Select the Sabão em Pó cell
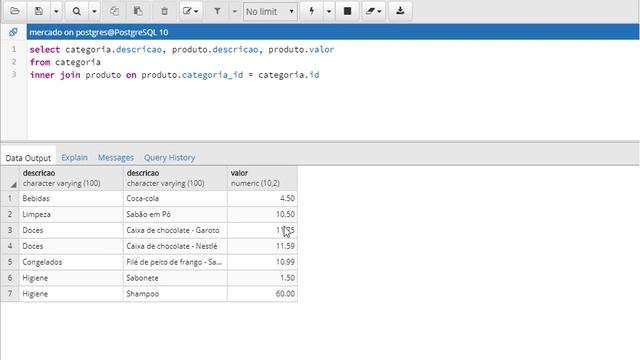Image resolution: width=640 pixels, height=360 pixels. coord(175,214)
